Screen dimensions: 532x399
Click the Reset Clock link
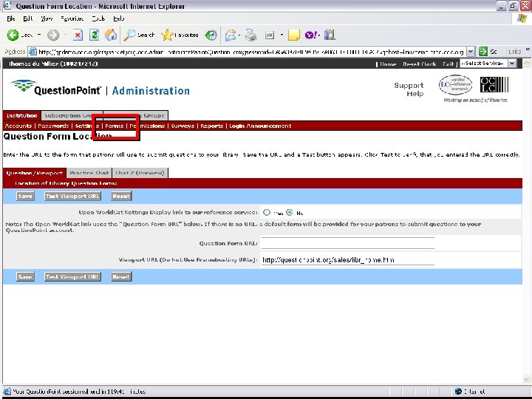click(420, 64)
